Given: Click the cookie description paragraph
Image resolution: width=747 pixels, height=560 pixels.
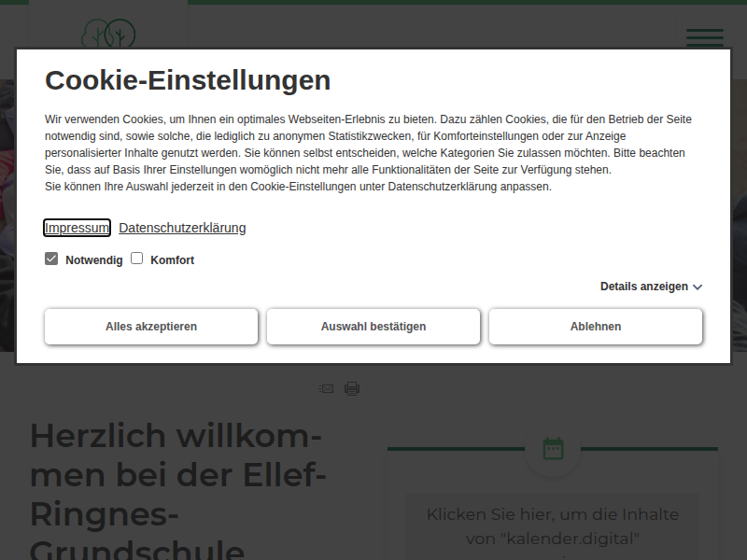Looking at the screenshot, I should click(369, 152).
